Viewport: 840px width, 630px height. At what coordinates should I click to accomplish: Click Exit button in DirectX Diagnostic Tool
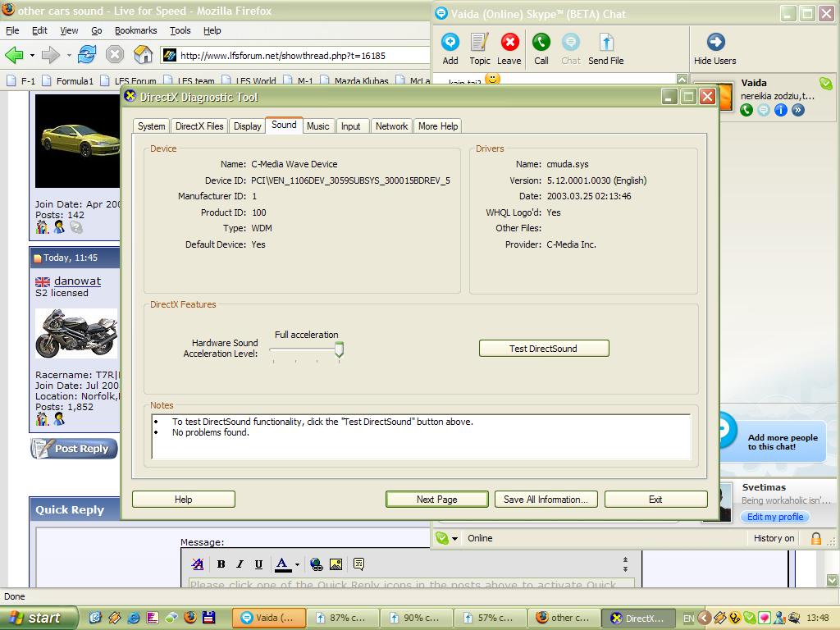pyautogui.click(x=655, y=500)
